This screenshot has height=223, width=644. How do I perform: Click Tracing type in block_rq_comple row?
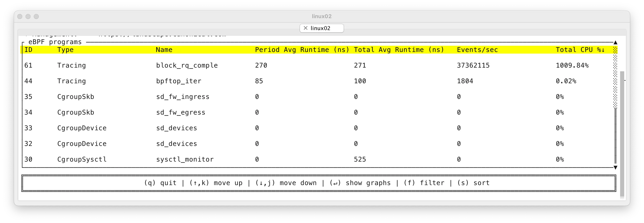(x=71, y=66)
